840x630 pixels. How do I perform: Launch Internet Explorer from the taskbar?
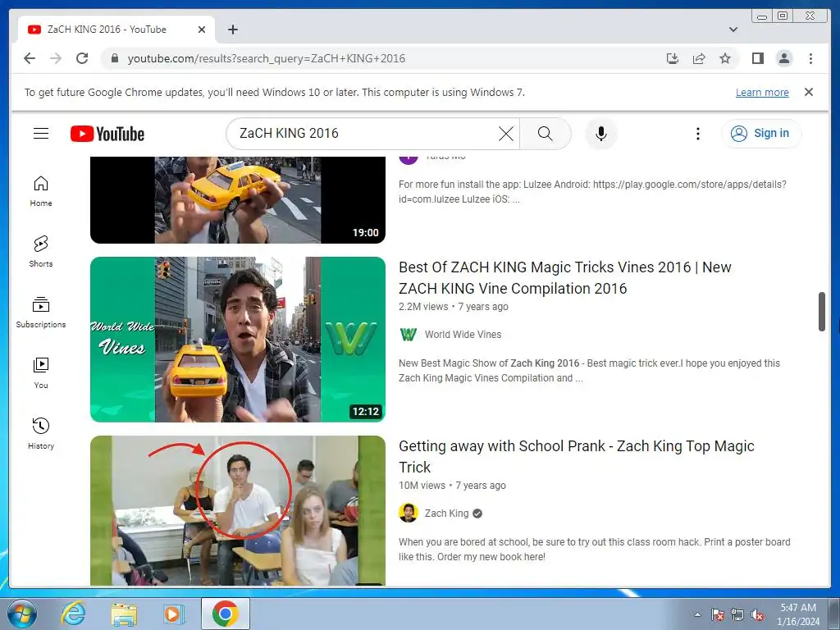pyautogui.click(x=73, y=614)
